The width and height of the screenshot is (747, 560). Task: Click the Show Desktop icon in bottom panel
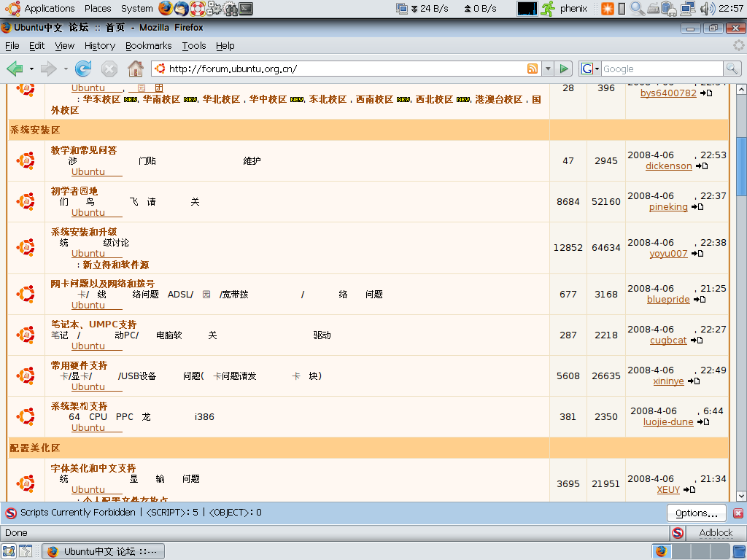click(9, 551)
